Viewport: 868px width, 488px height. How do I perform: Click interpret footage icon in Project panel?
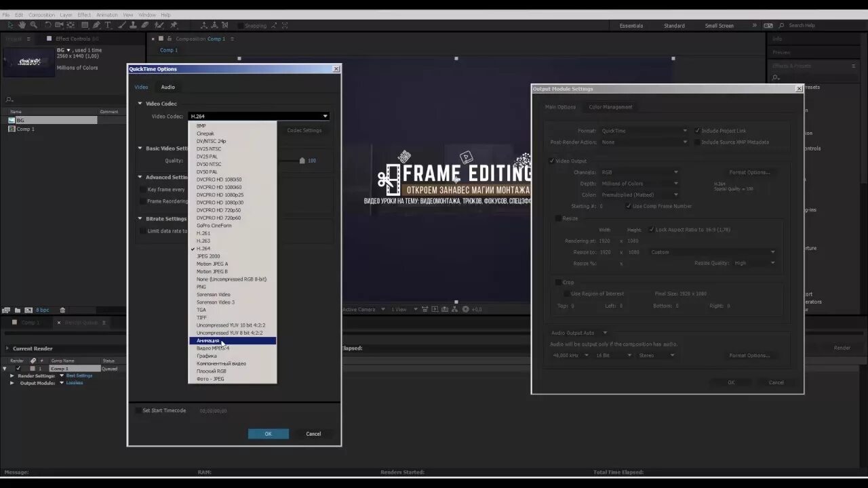(x=6, y=310)
